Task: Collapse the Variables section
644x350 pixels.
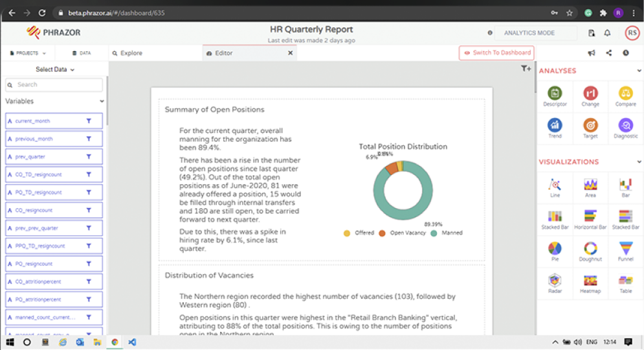Action: point(102,101)
